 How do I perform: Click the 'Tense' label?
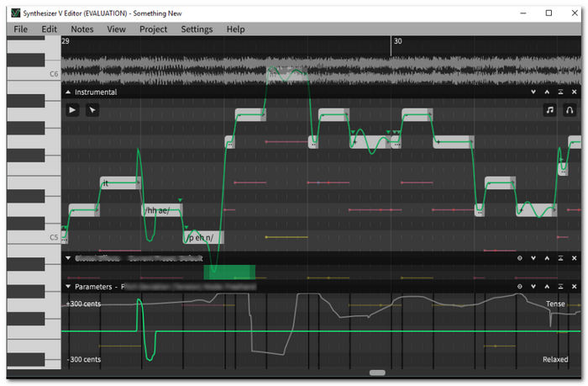(x=555, y=304)
